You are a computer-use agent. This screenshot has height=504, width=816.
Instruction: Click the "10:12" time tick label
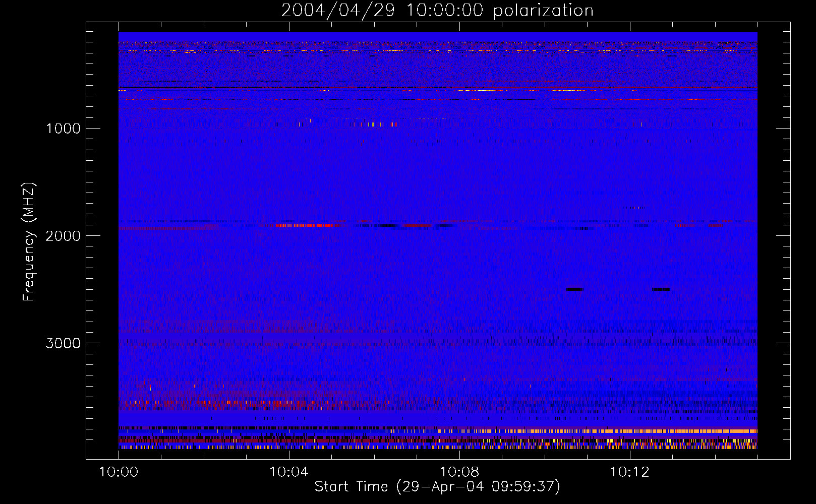[630, 472]
